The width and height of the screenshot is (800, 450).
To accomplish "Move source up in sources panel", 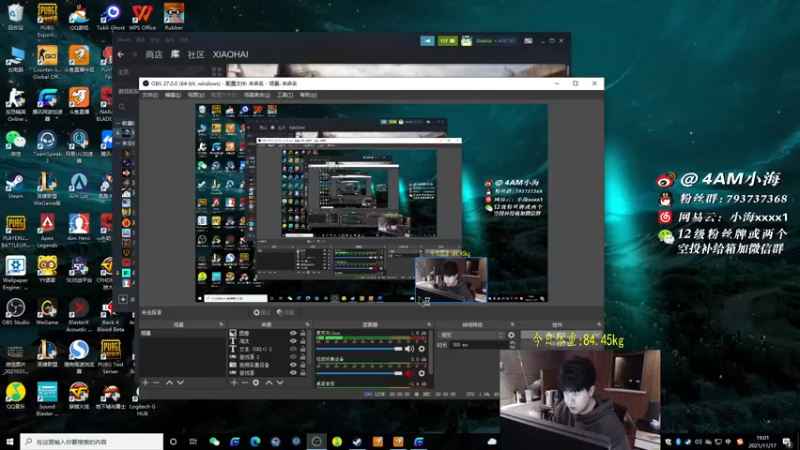I will (269, 382).
